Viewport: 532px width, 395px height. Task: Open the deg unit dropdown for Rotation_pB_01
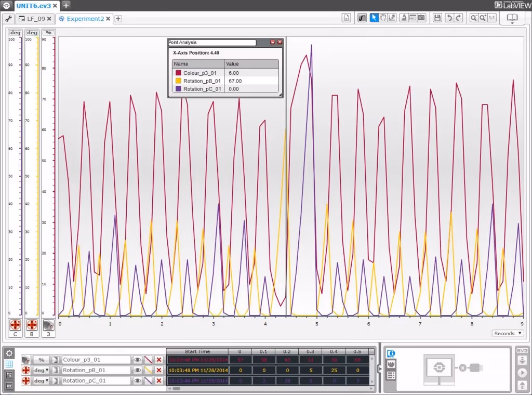41,370
